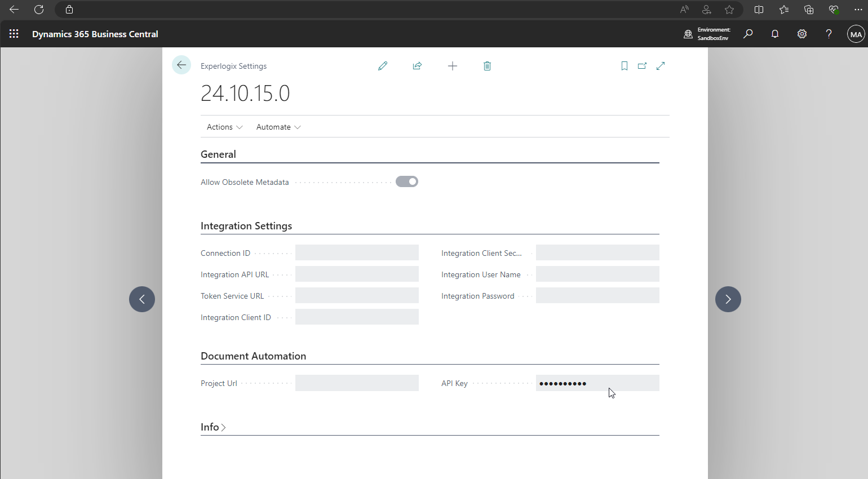This screenshot has width=868, height=479.
Task: Toggle Allow Obsolete Metadata switch
Action: (x=407, y=181)
